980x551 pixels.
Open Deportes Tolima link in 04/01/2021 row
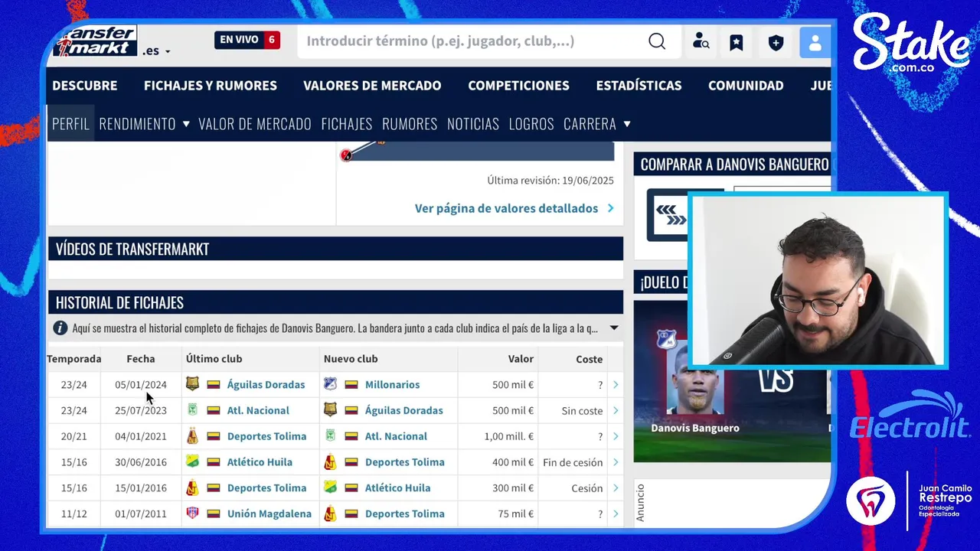pos(266,436)
